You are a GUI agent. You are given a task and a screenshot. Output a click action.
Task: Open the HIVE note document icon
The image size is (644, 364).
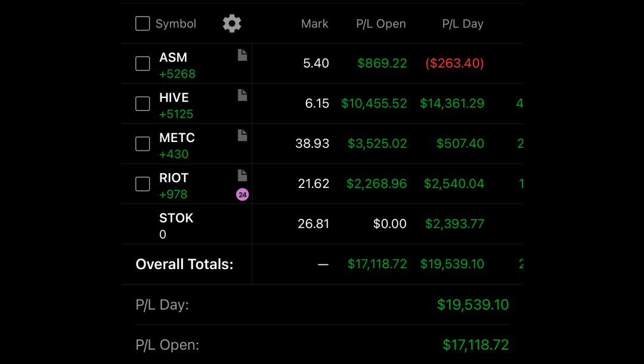(242, 95)
